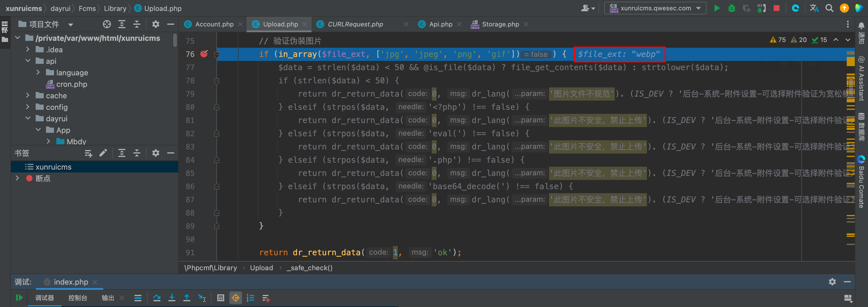The width and height of the screenshot is (868, 307).
Task: Toggle the listen-for-PHP-debug-connections phone icon
Action: click(761, 8)
